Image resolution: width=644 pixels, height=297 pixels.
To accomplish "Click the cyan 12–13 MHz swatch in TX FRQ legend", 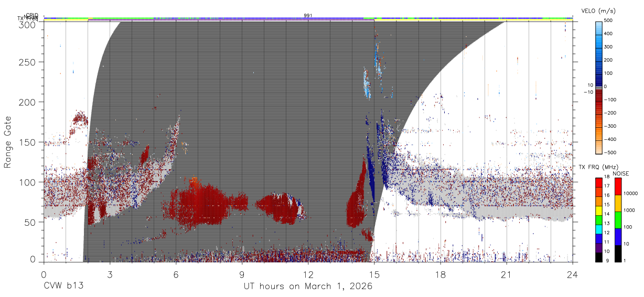I will click(599, 229).
